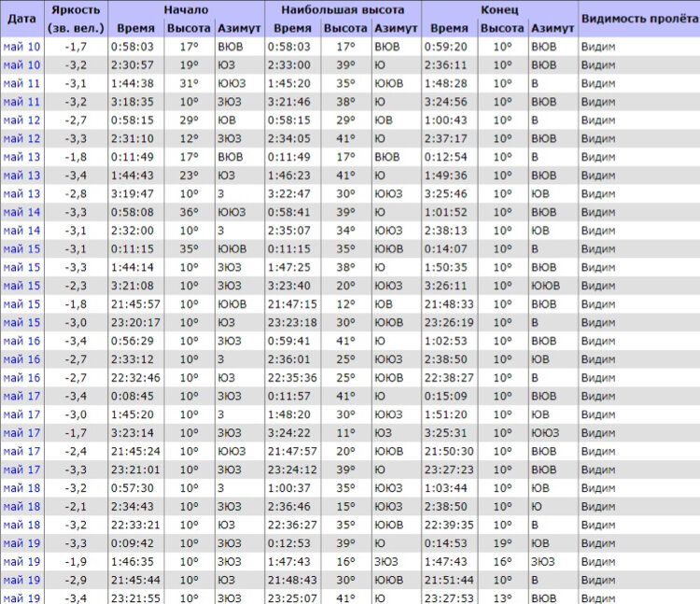700x604 pixels.
Task: Follow the май 19 link in the 21:45:44 row
Action: pyautogui.click(x=21, y=581)
